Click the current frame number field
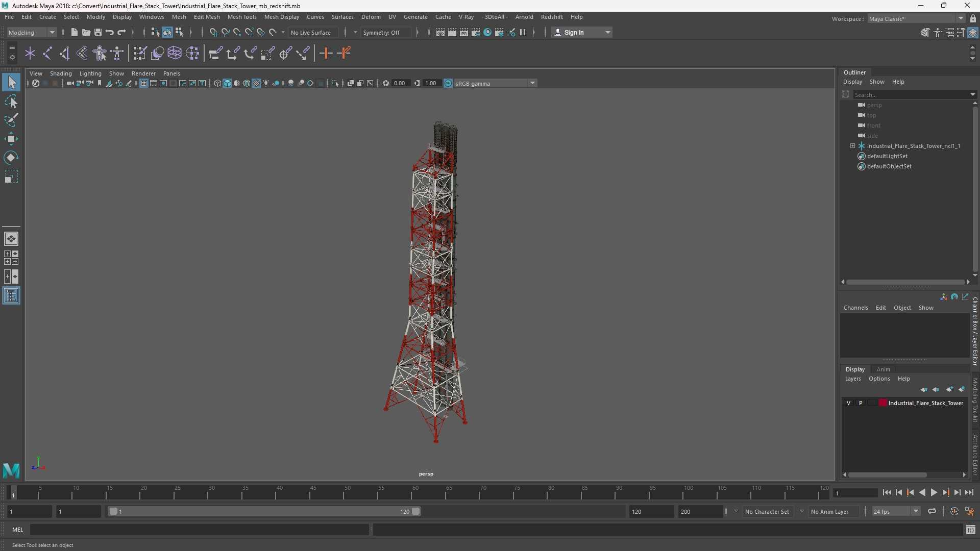The height and width of the screenshot is (551, 980). tap(855, 493)
